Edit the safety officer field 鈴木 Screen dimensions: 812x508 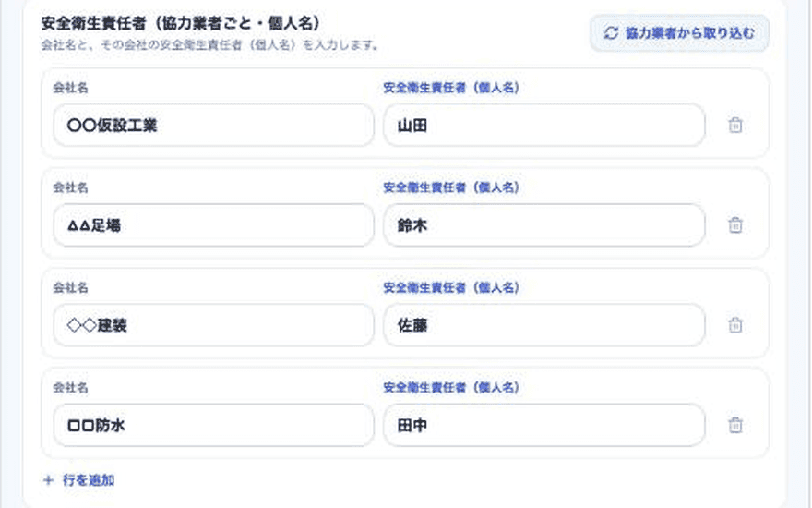point(543,225)
